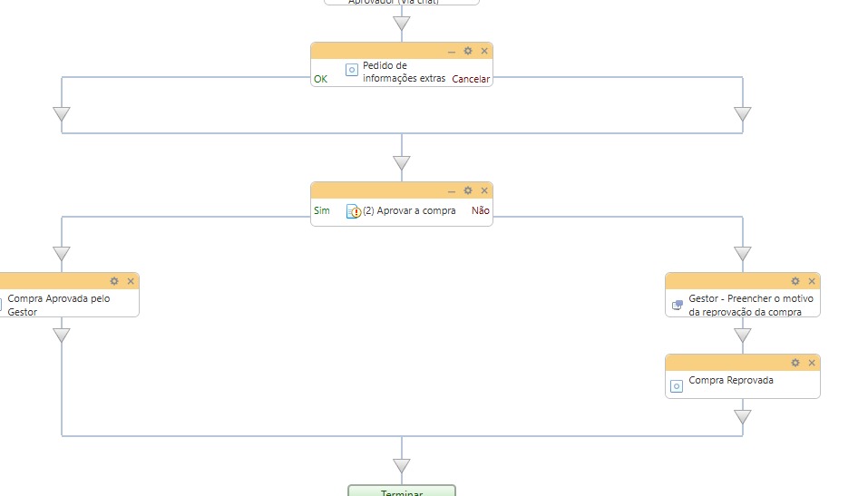Collapse the Pedido de informações extras node
This screenshot has width=868, height=496.
pyautogui.click(x=452, y=52)
